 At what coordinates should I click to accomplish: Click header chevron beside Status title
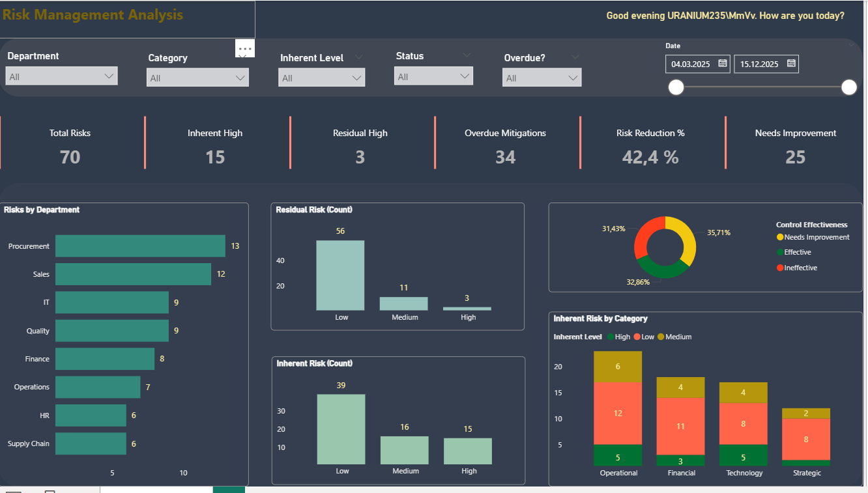pos(467,55)
